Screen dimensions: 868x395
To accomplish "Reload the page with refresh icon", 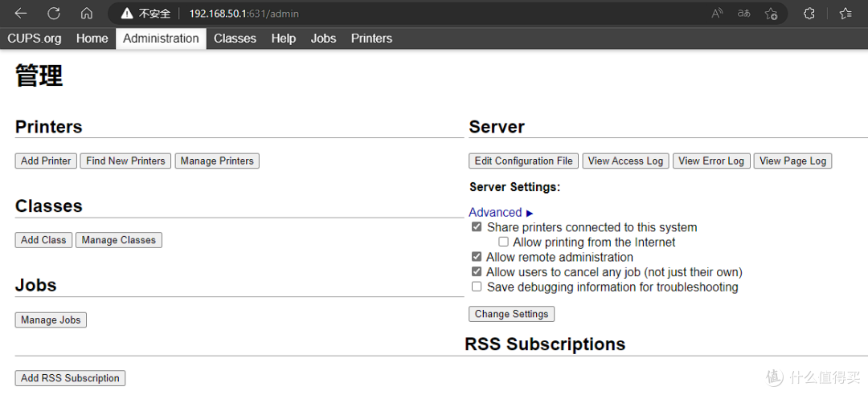I will pyautogui.click(x=54, y=14).
